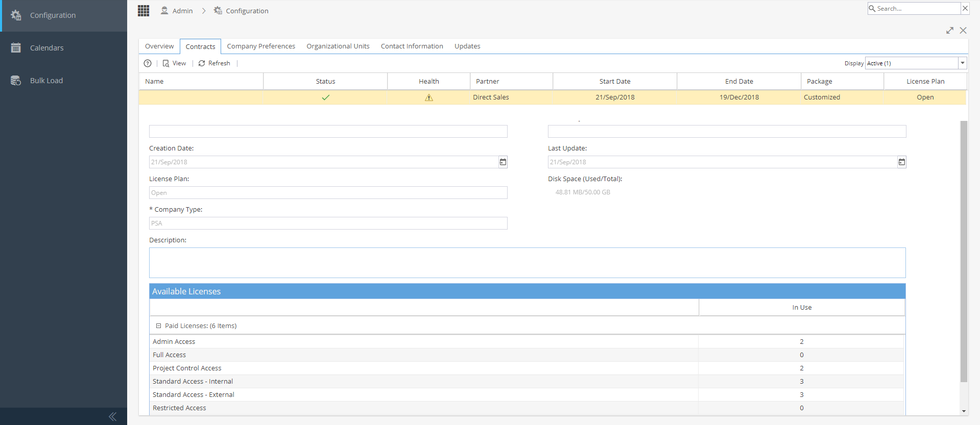
Task: Click the Company Type field
Action: pos(328,223)
